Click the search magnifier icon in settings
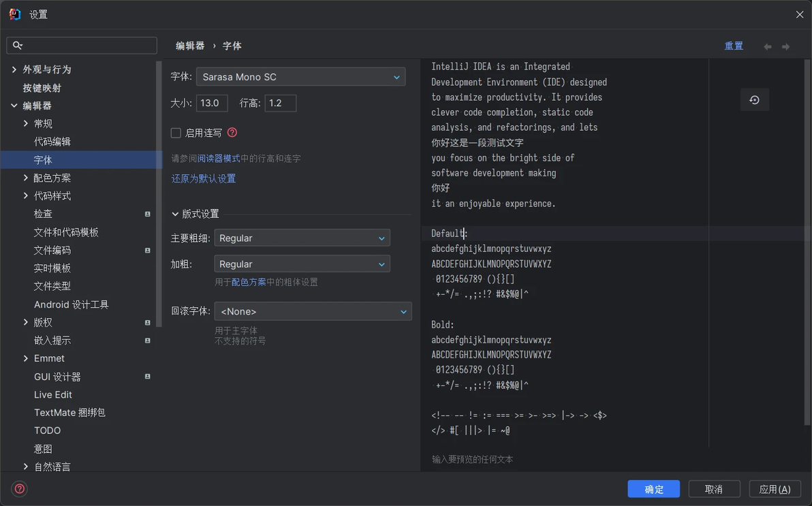The width and height of the screenshot is (812, 506). point(17,46)
